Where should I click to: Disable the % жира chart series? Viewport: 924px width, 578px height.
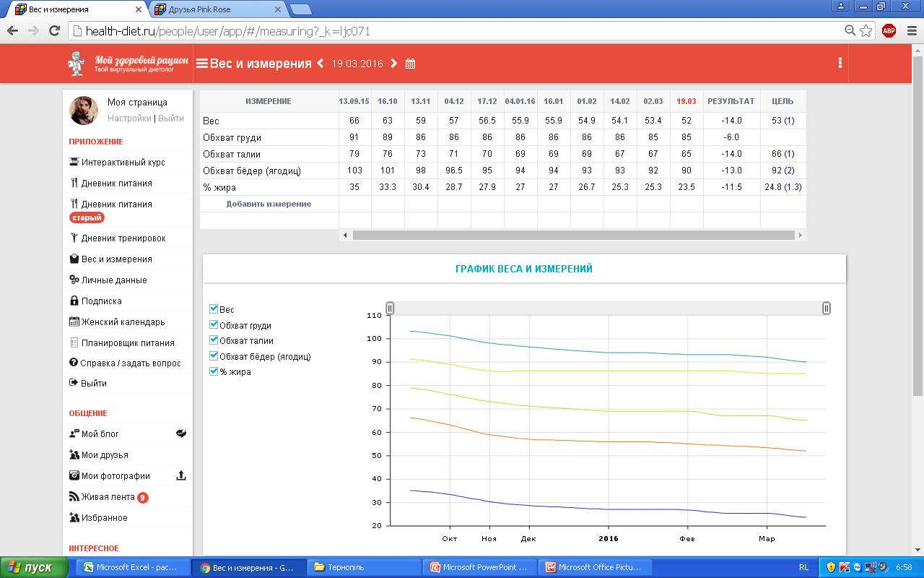(214, 371)
